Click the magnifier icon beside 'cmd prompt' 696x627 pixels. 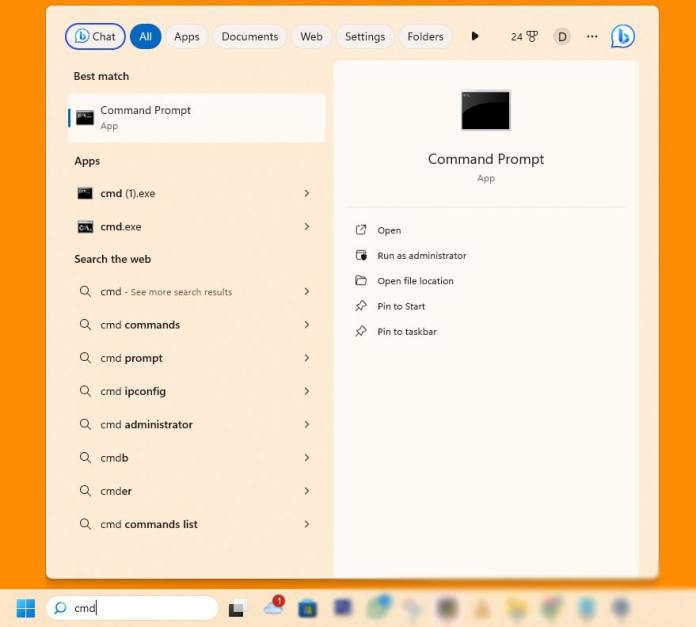coord(85,358)
